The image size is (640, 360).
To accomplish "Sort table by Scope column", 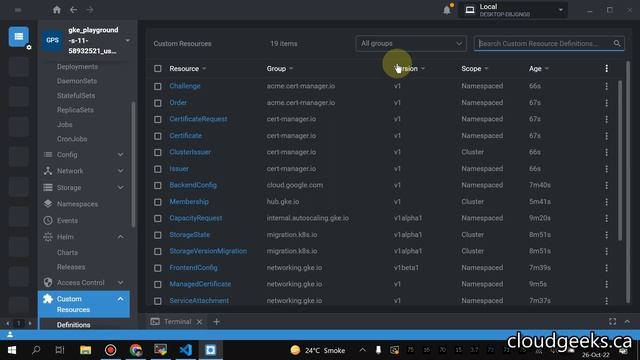I will tap(475, 69).
